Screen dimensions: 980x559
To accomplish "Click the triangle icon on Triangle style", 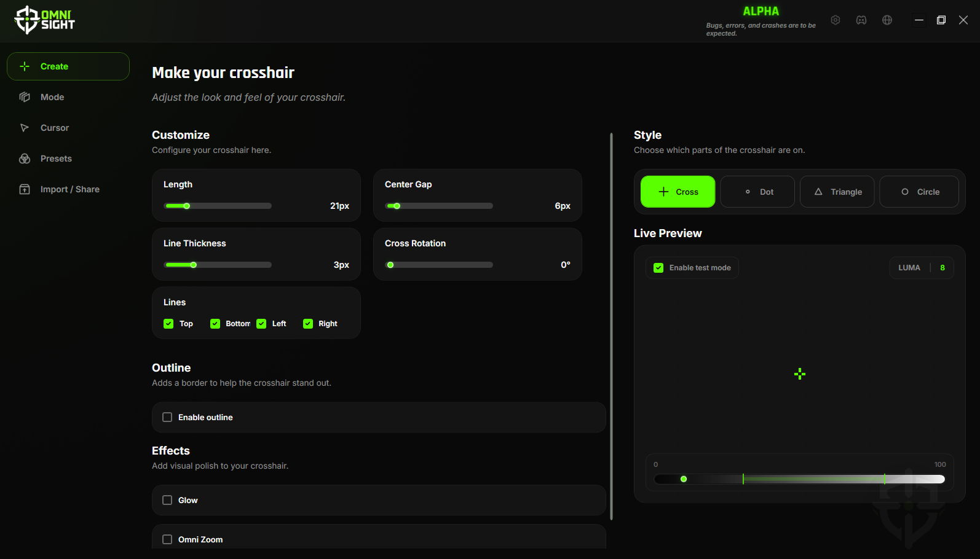I will [x=818, y=192].
